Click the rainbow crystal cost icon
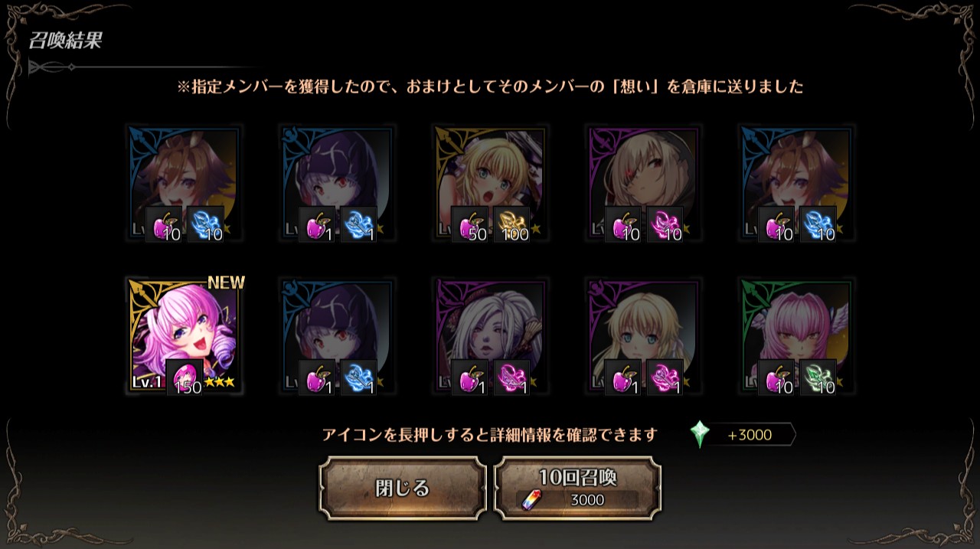Image resolution: width=980 pixels, height=549 pixels. coord(530,500)
